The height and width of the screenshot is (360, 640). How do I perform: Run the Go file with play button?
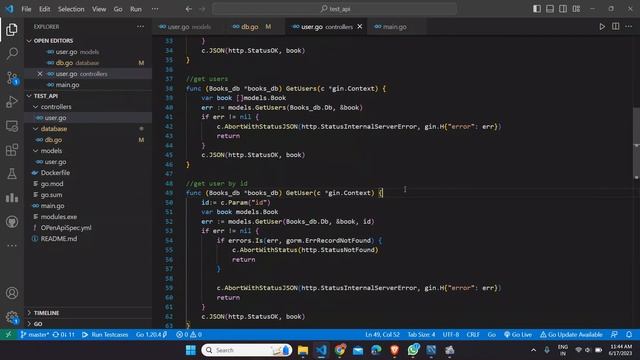602,27
